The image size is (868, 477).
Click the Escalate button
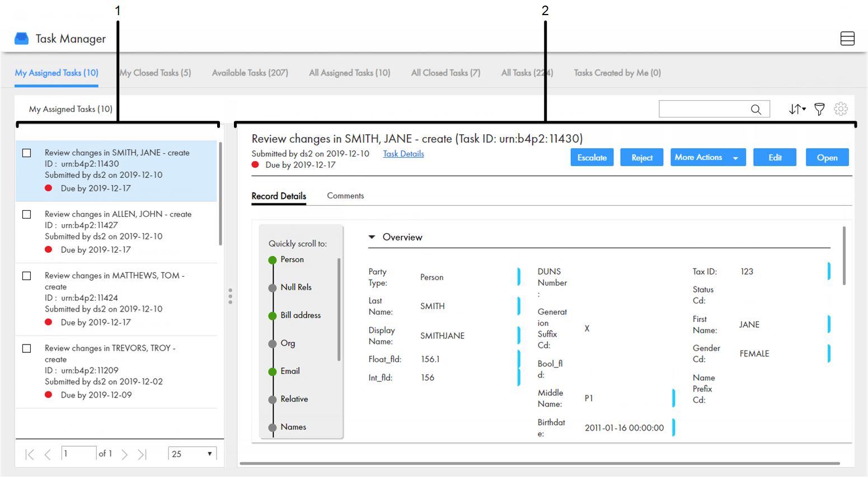click(x=592, y=158)
